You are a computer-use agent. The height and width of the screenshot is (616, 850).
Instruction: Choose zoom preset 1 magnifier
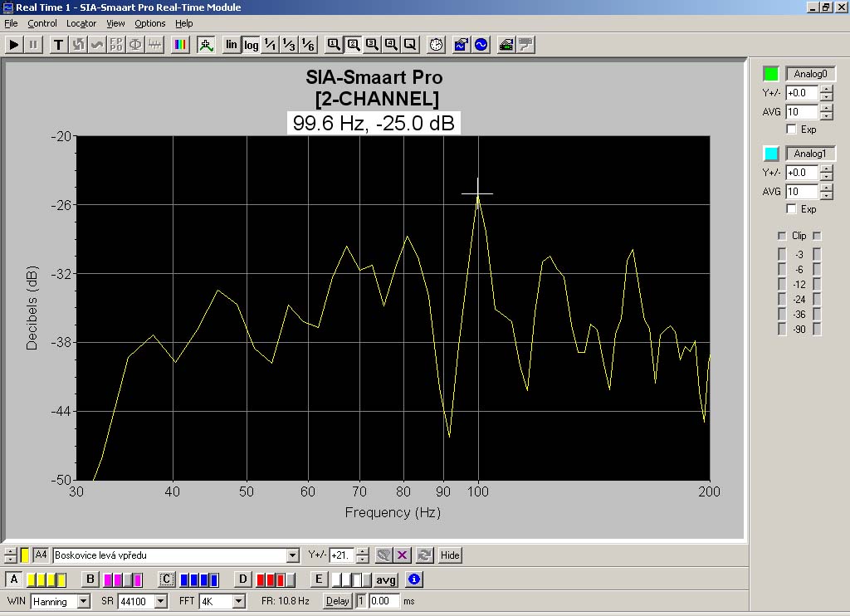click(x=334, y=45)
